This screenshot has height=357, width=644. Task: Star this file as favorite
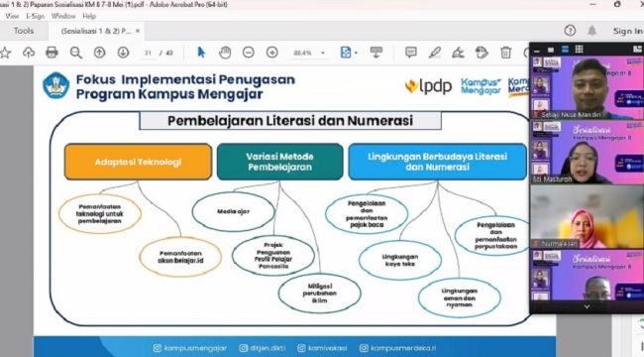5,53
